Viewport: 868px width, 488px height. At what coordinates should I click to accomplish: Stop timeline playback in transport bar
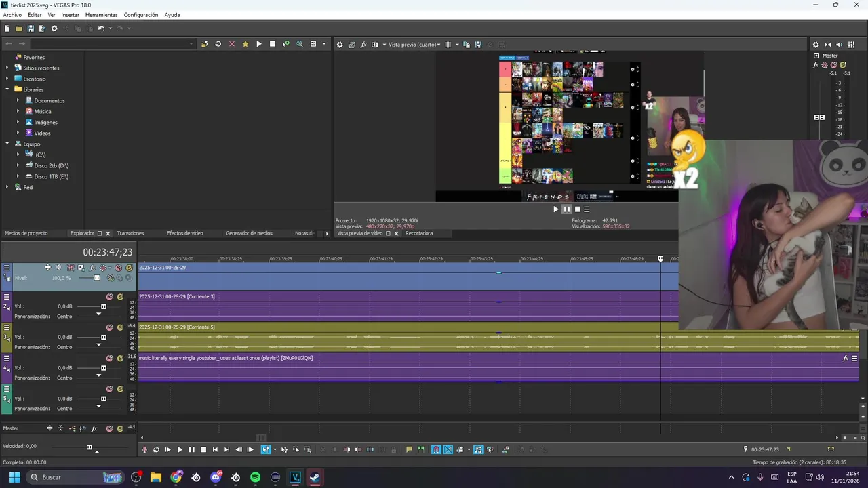pos(203,449)
